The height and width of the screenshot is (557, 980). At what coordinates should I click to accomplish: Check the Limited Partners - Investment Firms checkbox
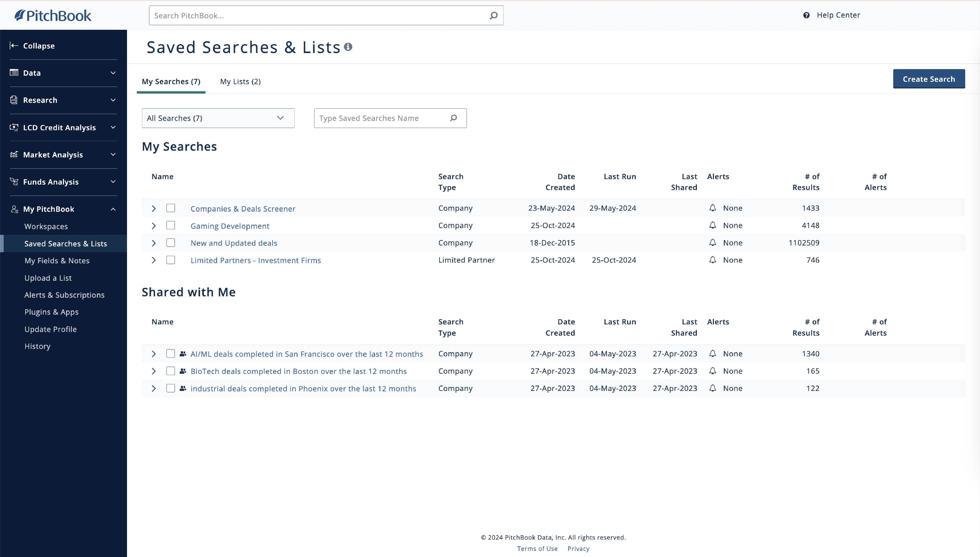pos(171,260)
